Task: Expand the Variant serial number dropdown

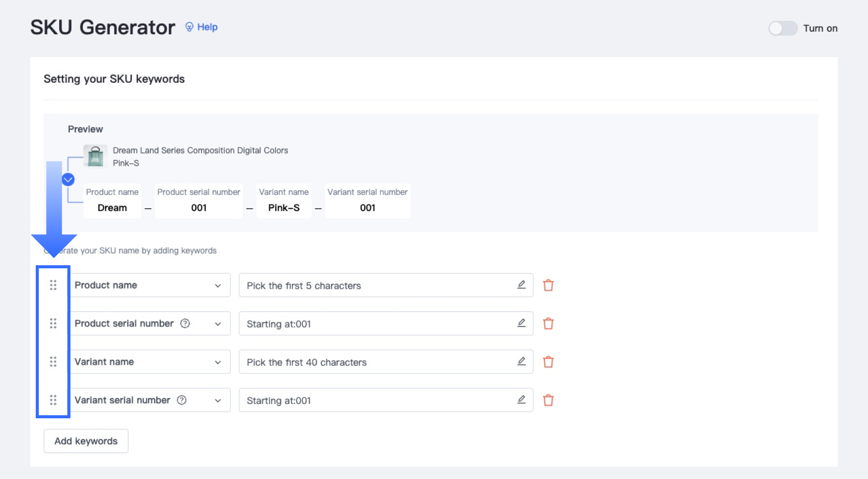Action: pyautogui.click(x=218, y=400)
